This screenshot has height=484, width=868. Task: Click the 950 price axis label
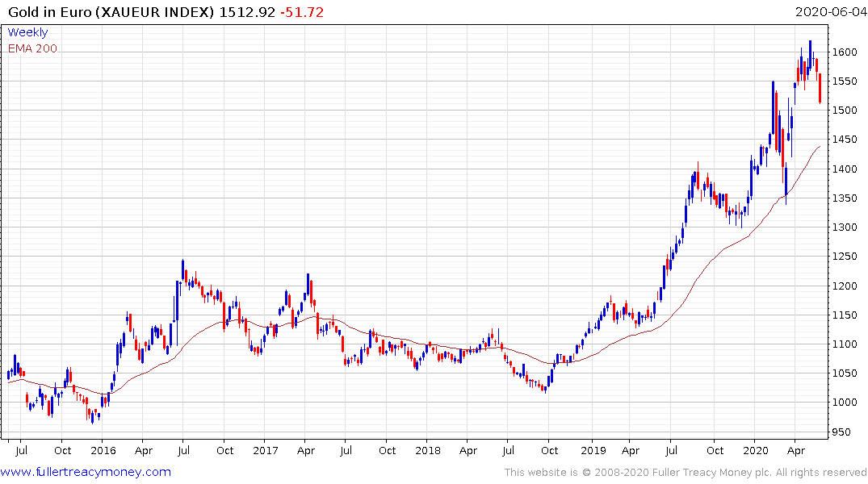pyautogui.click(x=841, y=432)
